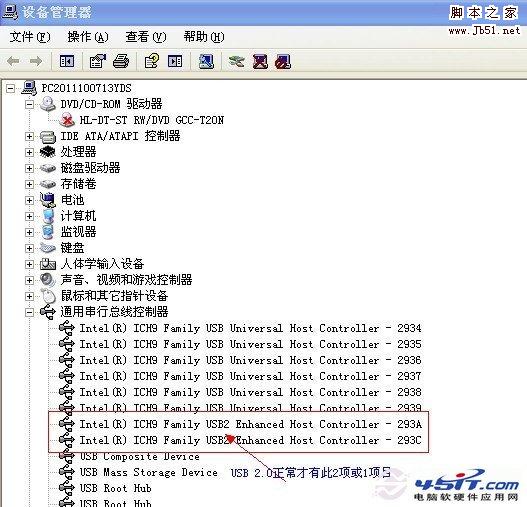Select the PC2011100713YDS computer icon
This screenshot has height=507, width=527.
point(29,88)
